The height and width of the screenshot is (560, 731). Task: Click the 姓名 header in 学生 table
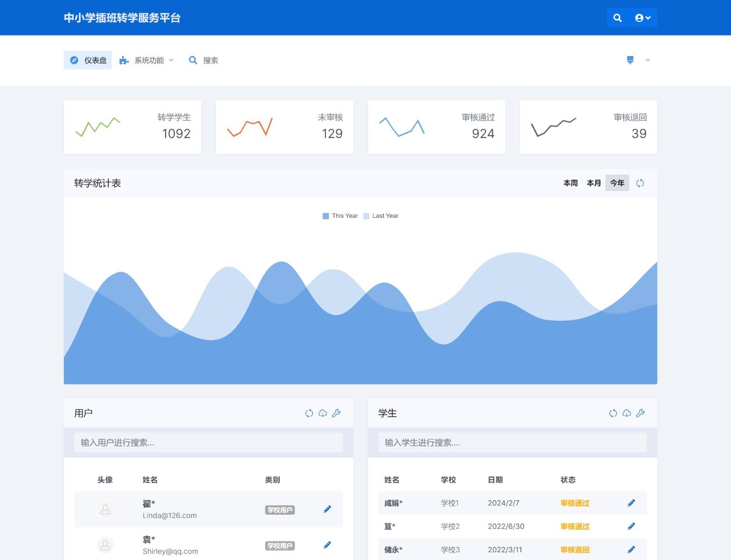(x=392, y=480)
